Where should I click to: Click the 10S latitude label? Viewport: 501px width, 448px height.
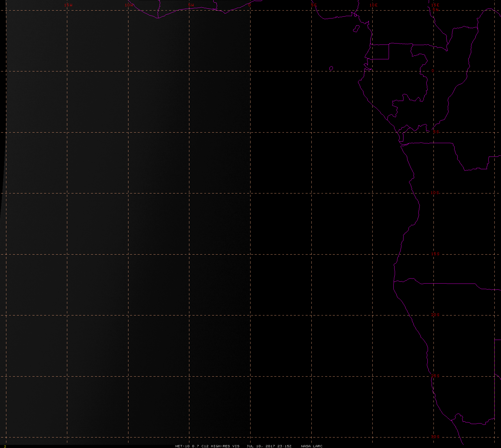click(x=435, y=193)
